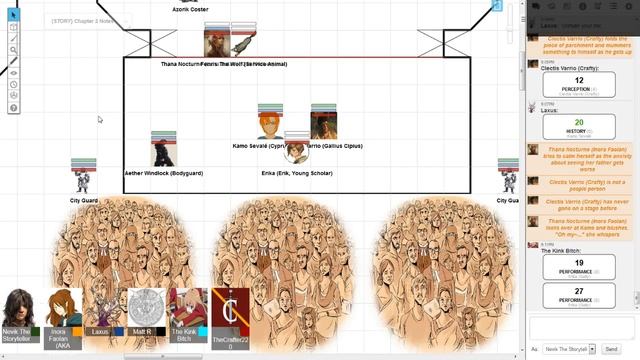Click the right crowd audience image
This screenshot has width=640, height=360.
[x=444, y=273]
